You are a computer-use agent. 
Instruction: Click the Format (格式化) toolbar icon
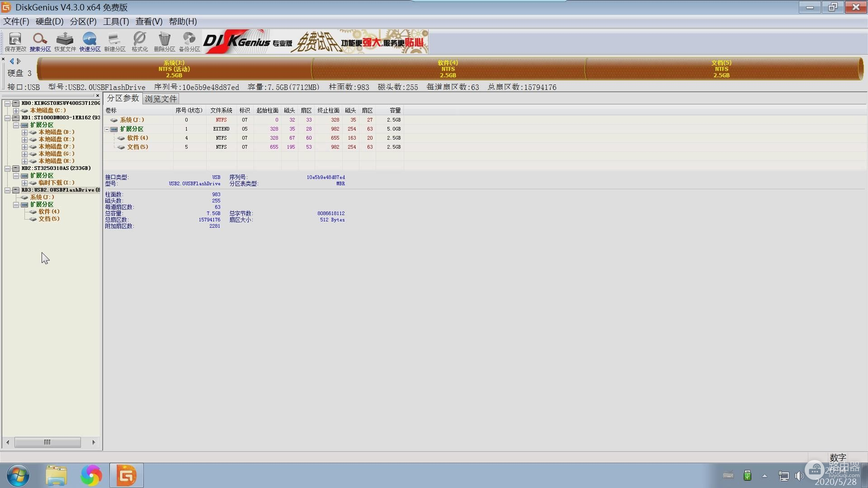[140, 42]
